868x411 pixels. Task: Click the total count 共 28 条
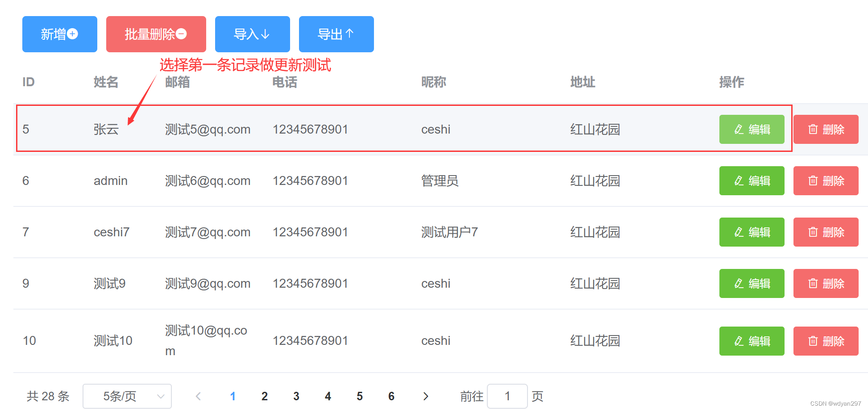48,396
